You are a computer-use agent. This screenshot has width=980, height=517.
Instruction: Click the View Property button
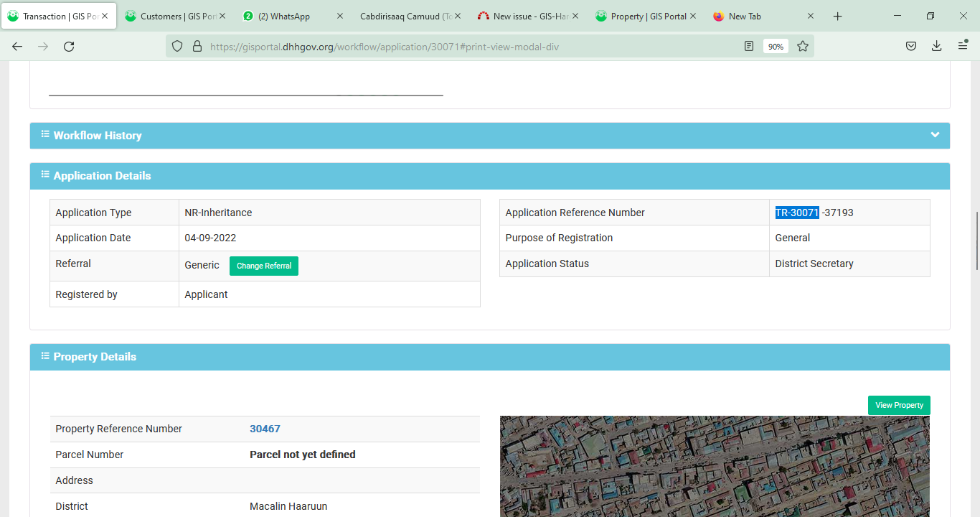tap(899, 405)
